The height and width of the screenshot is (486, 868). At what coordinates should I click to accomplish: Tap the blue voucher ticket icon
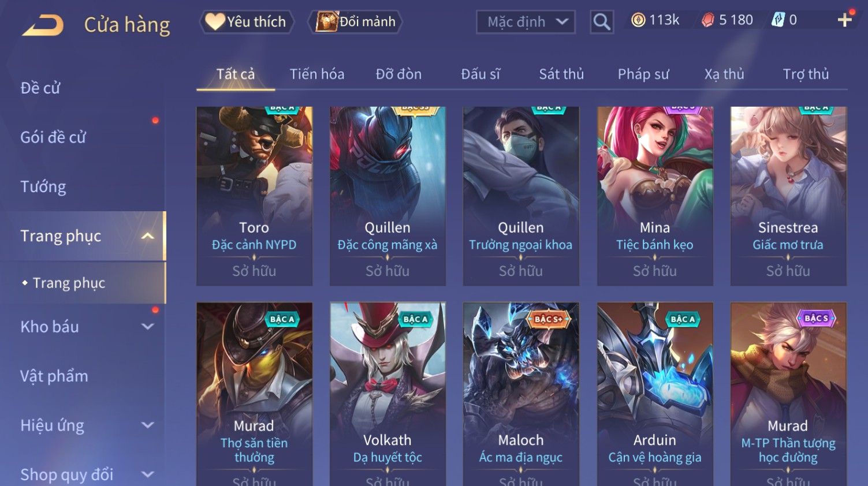(778, 20)
